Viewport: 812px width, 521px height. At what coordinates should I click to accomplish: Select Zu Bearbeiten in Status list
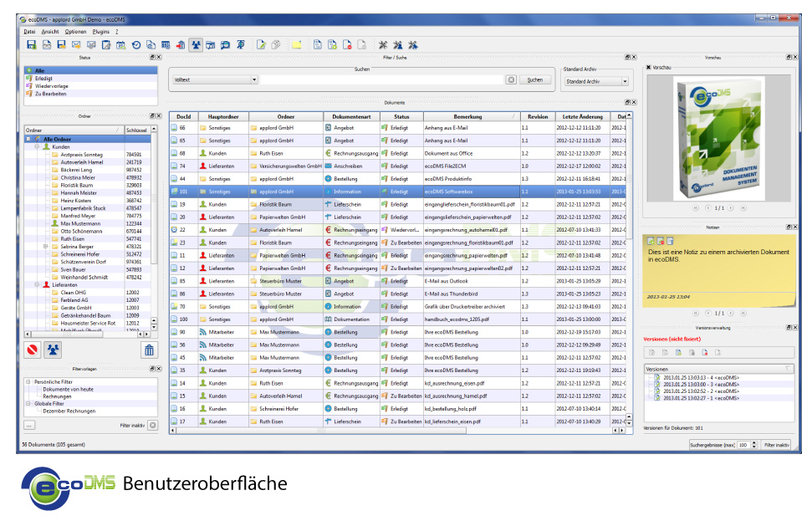click(x=90, y=94)
